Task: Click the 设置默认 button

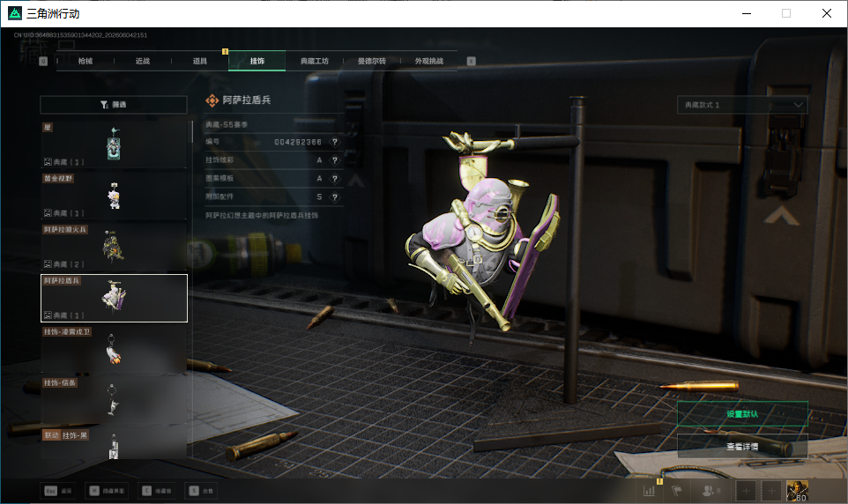Action: [x=742, y=414]
